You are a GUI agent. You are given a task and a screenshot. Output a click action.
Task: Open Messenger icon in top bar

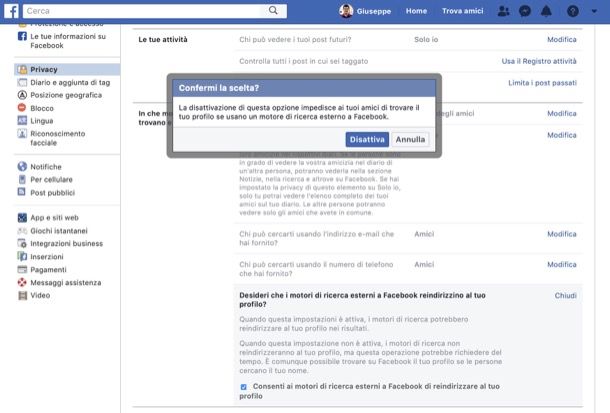click(525, 11)
